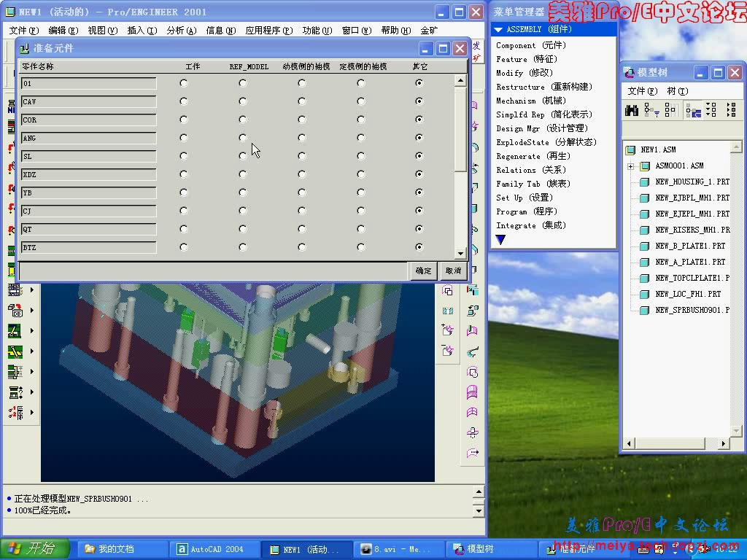Image resolution: width=747 pixels, height=560 pixels.
Task: Select REF_MODEL radio for part YB
Action: 243,192
